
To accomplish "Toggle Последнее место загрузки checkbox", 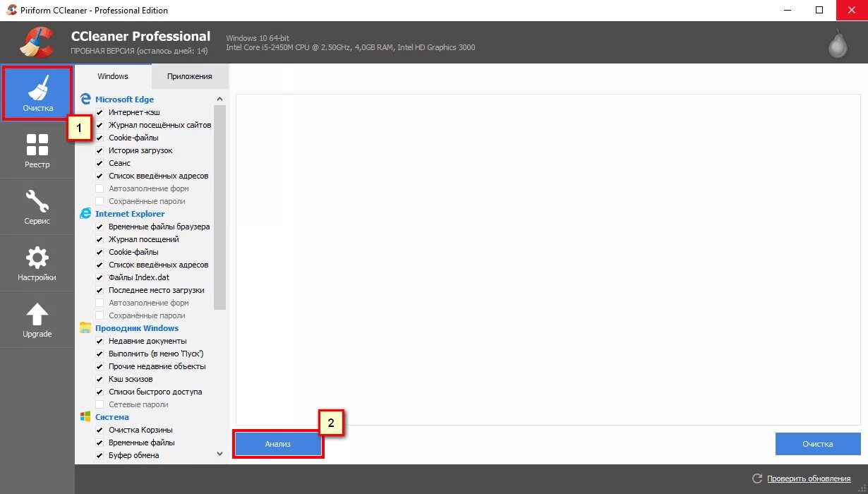I will [x=100, y=290].
